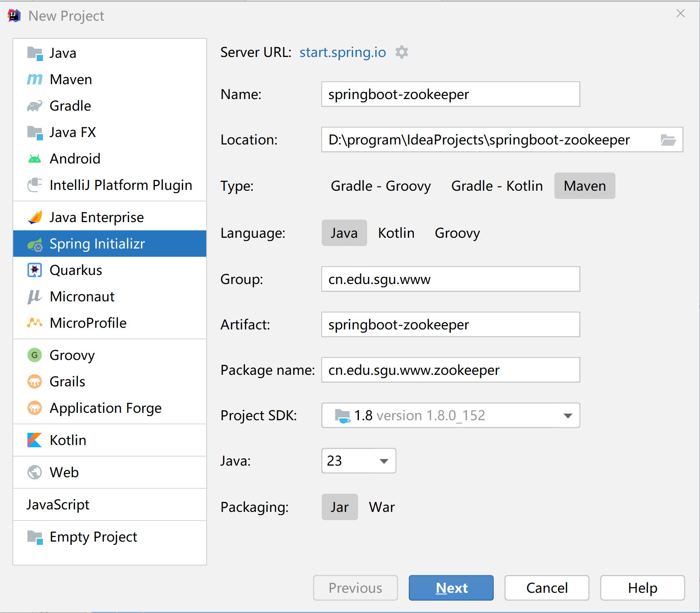This screenshot has width=700, height=613.
Task: Select Quarkus project generator
Action: coord(110,270)
